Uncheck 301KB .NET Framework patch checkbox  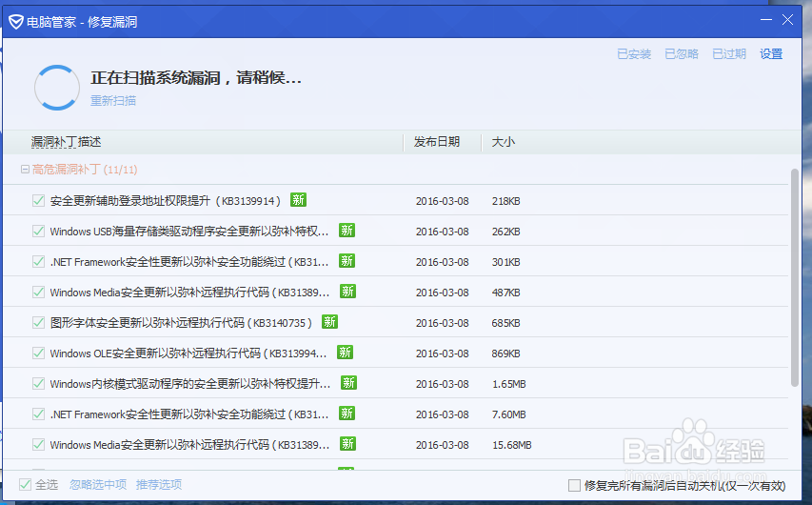[x=38, y=262]
